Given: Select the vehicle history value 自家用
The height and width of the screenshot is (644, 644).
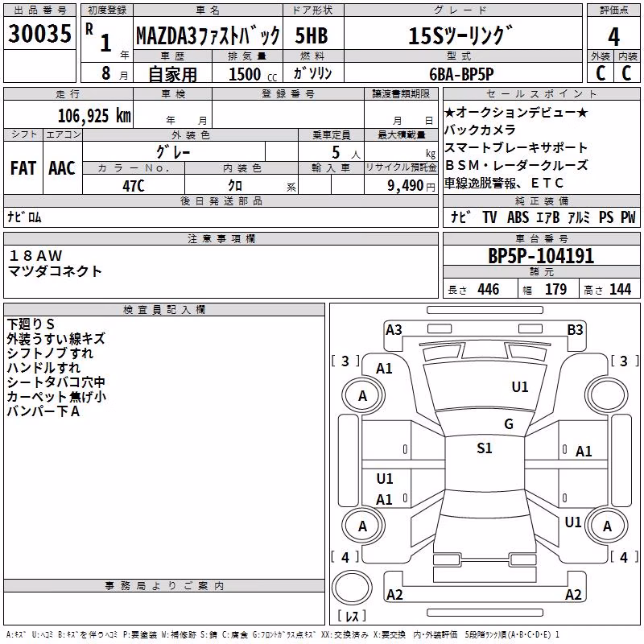Looking at the screenshot, I should [x=172, y=74].
